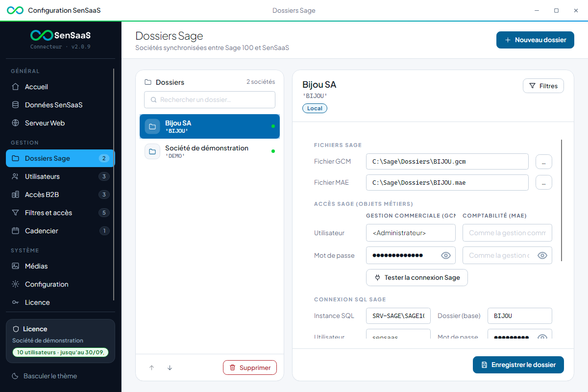Browse for the Fichier GCM path
Image resolution: width=588 pixels, height=392 pixels.
pos(544,162)
